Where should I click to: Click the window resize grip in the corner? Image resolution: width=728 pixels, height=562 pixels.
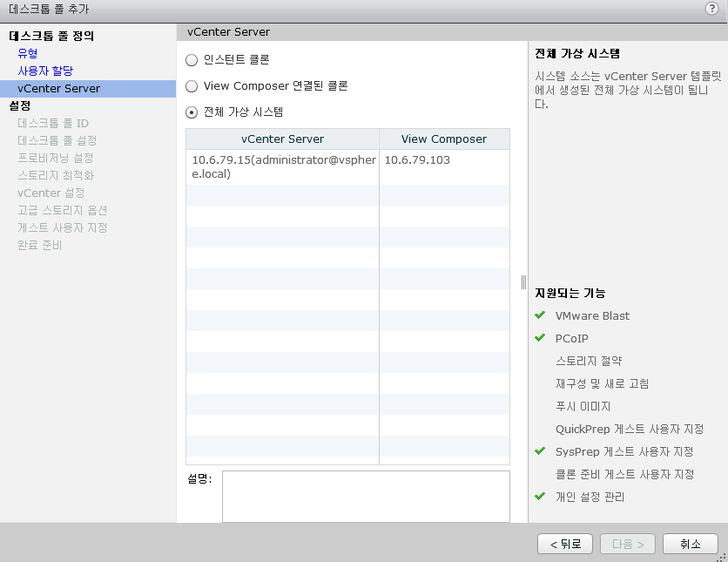coord(723,557)
